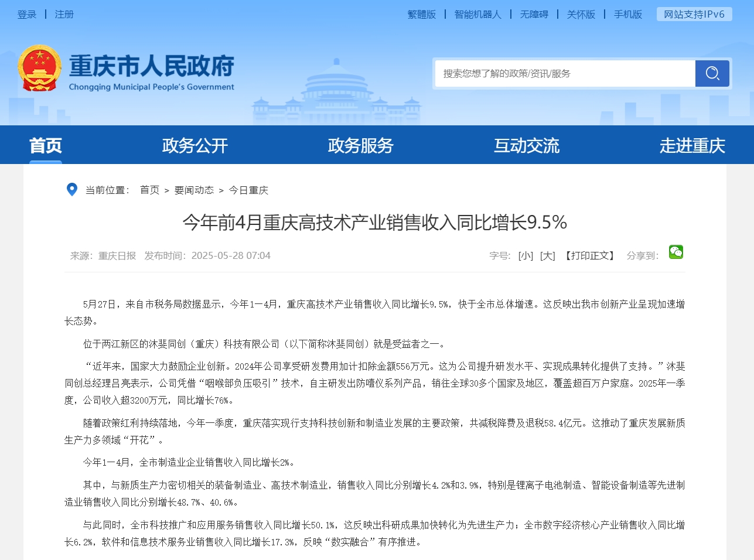
Task: Go to 政务服务 section
Action: [360, 145]
